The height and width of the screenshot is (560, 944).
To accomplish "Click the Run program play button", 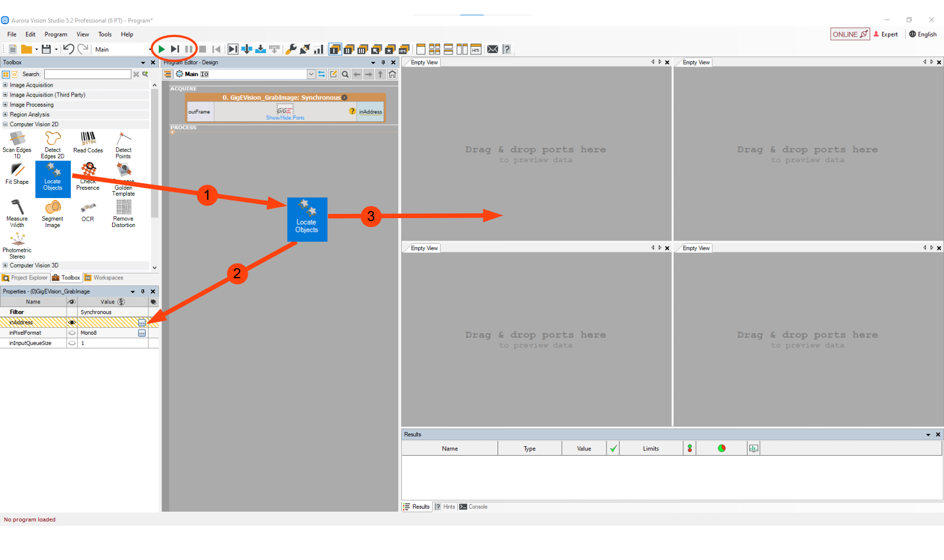I will (x=161, y=50).
